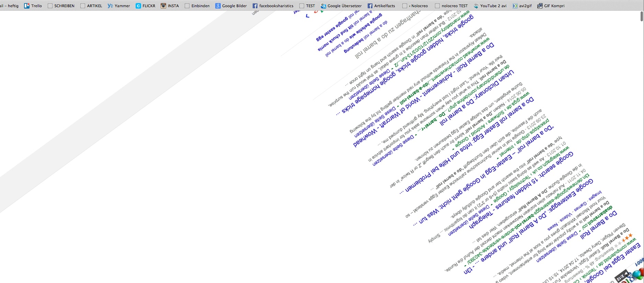Open the TEST bookmark
The width and height of the screenshot is (644, 283).
pyautogui.click(x=307, y=6)
